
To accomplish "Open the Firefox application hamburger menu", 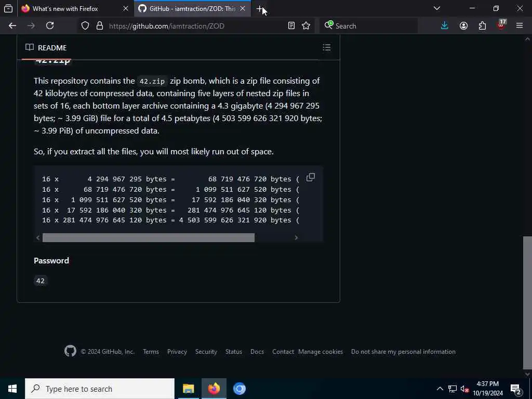I will (520, 26).
